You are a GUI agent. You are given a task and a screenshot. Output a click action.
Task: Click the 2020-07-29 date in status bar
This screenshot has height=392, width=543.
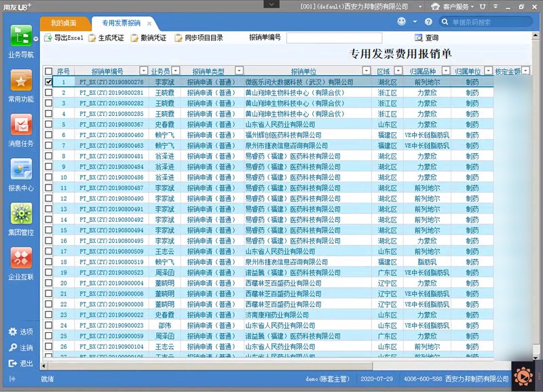tap(377, 379)
